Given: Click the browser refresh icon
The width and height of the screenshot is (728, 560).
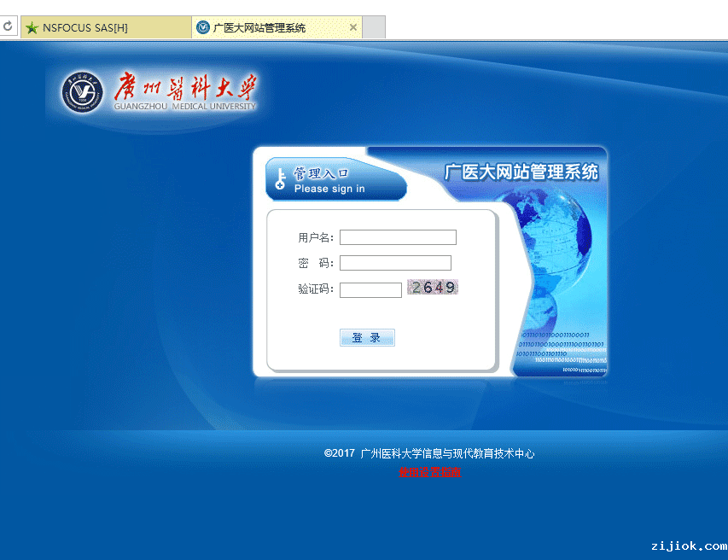Looking at the screenshot, I should click(x=7, y=26).
